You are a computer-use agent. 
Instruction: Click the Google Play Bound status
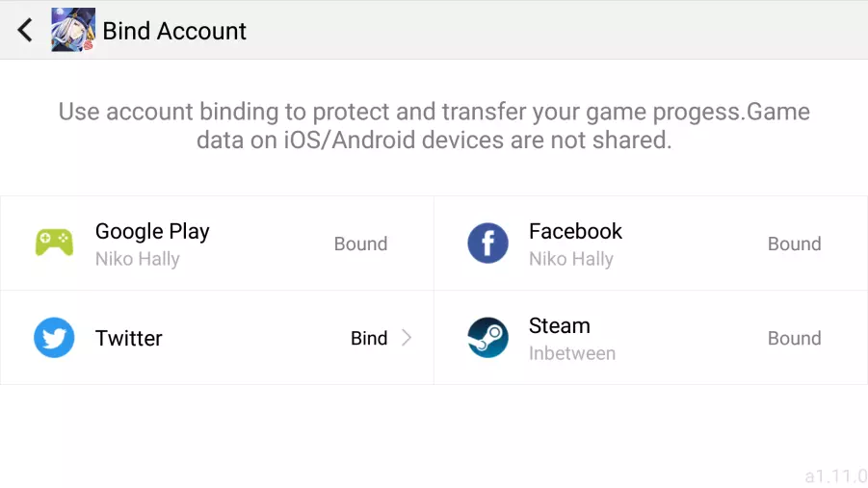(360, 244)
